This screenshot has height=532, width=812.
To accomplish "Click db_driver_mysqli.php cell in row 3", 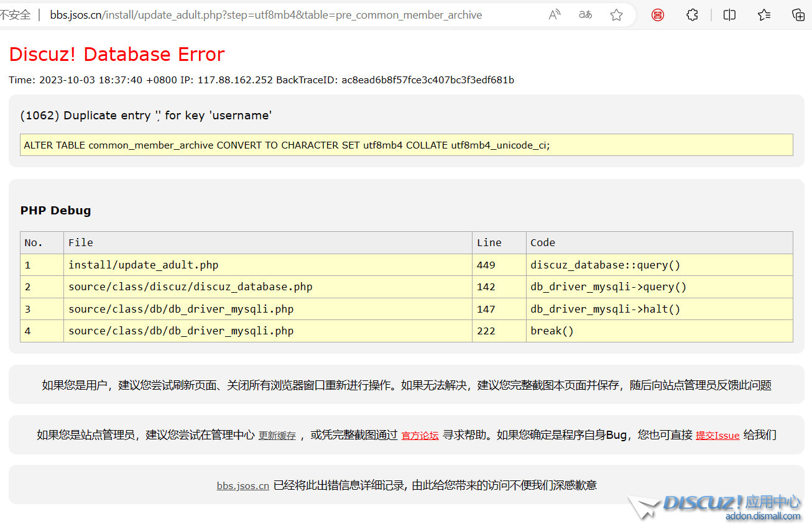I will [x=268, y=309].
